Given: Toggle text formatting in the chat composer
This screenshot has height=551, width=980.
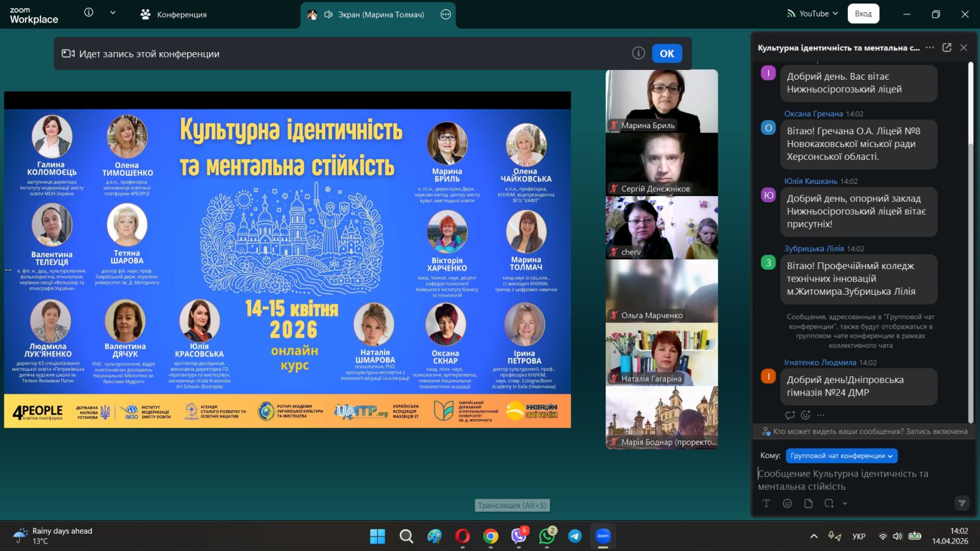Looking at the screenshot, I should tap(766, 503).
